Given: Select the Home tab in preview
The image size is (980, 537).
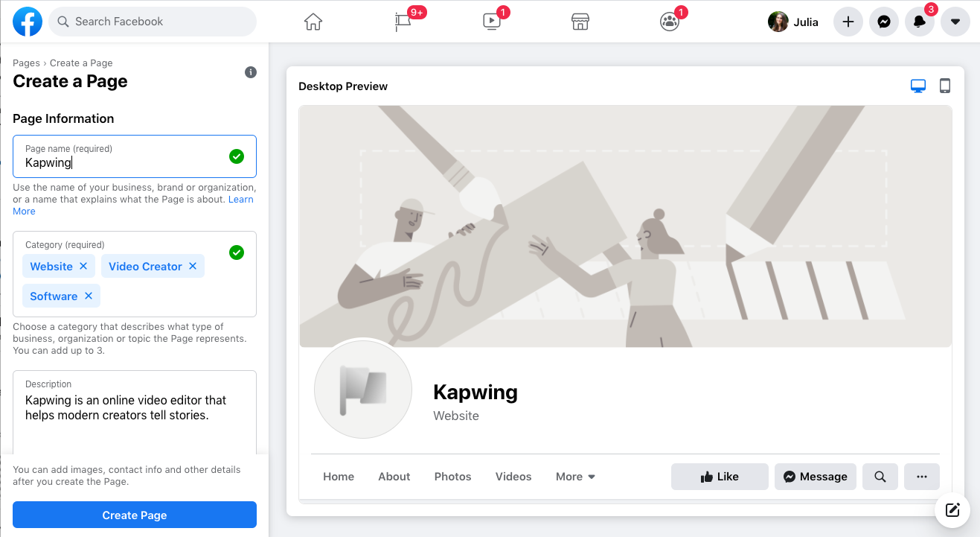Looking at the screenshot, I should click(339, 477).
